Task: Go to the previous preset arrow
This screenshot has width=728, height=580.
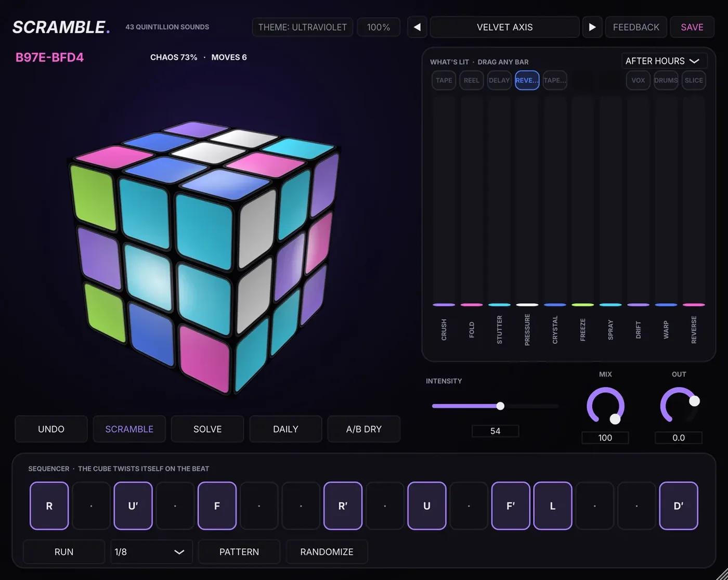Action: (x=417, y=27)
